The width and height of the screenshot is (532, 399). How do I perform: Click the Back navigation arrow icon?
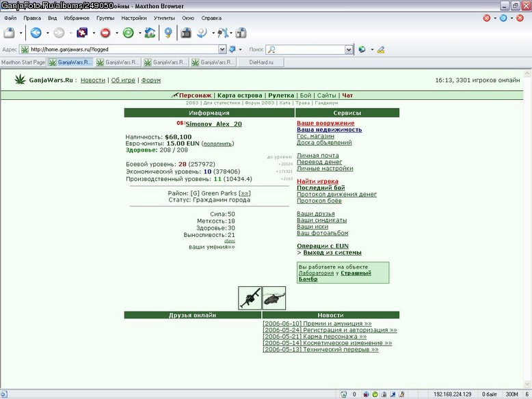[36, 33]
